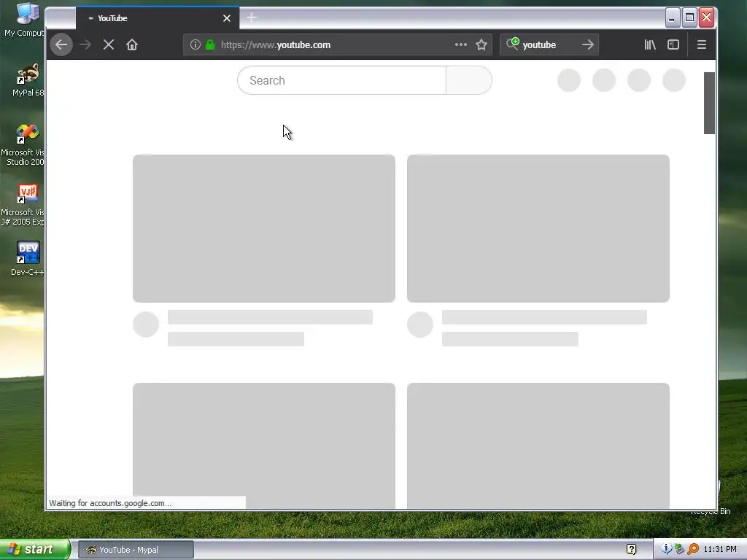Show site information via the info icon

(196, 44)
